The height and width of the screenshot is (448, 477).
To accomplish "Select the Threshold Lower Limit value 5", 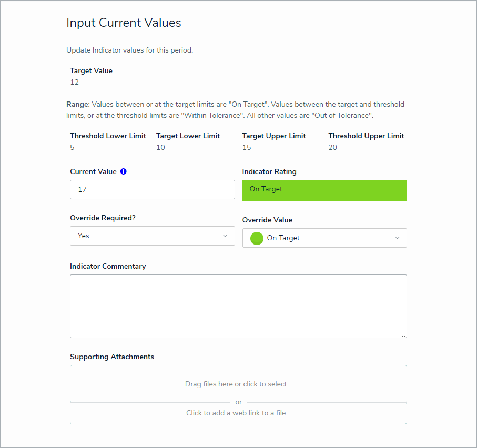I will click(x=73, y=147).
